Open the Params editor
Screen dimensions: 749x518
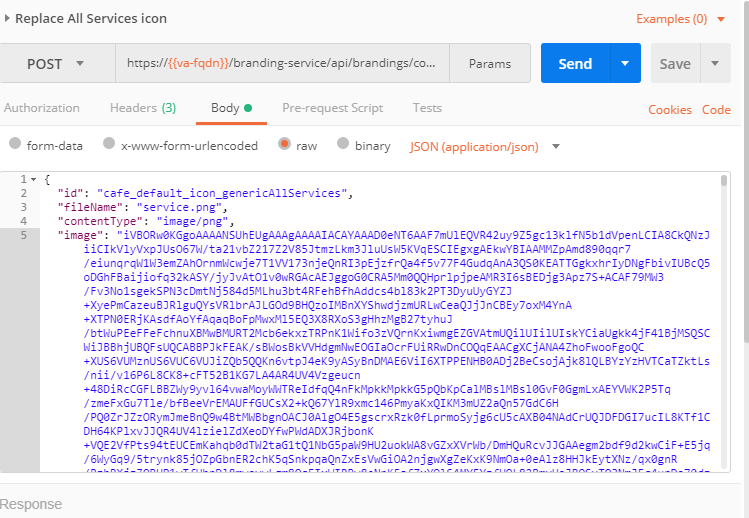tap(488, 64)
